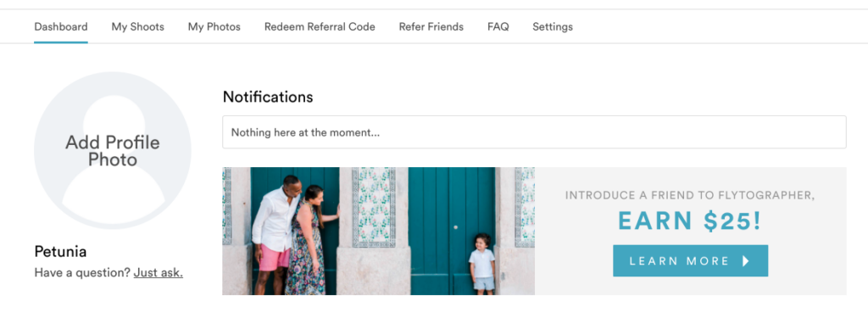Click the 'EARN $25!' headline

coord(690,221)
